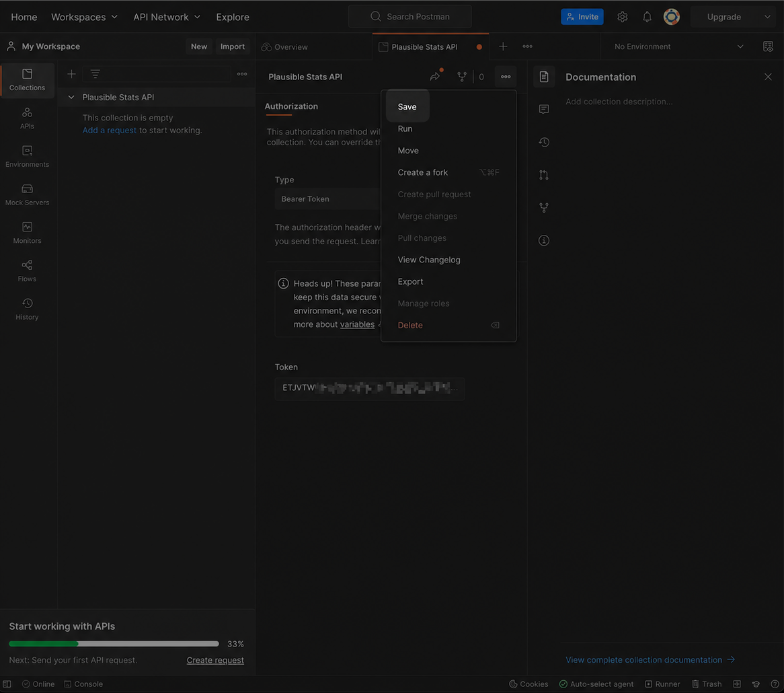Image resolution: width=784 pixels, height=693 pixels.
Task: Close the Documentation pane
Action: [768, 77]
